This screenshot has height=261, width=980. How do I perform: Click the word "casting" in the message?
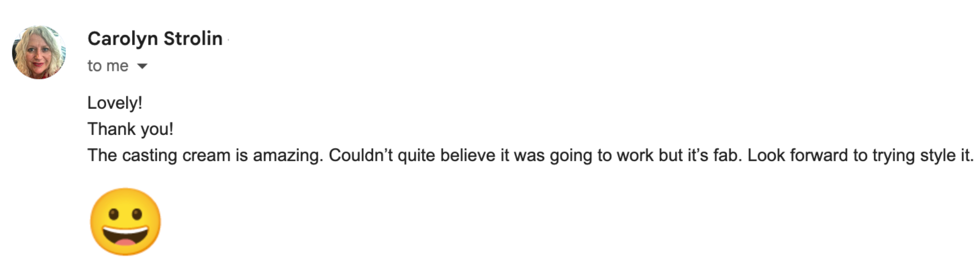(x=149, y=156)
